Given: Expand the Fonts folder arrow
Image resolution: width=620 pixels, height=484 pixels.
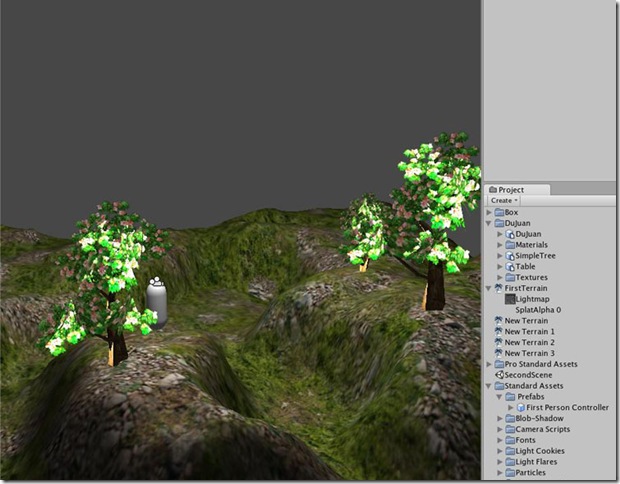Looking at the screenshot, I should [x=500, y=440].
